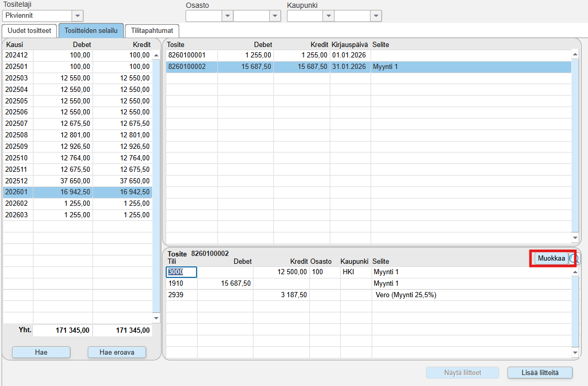The height and width of the screenshot is (386, 588).
Task: Click the Muokkaa button
Action: (x=551, y=258)
